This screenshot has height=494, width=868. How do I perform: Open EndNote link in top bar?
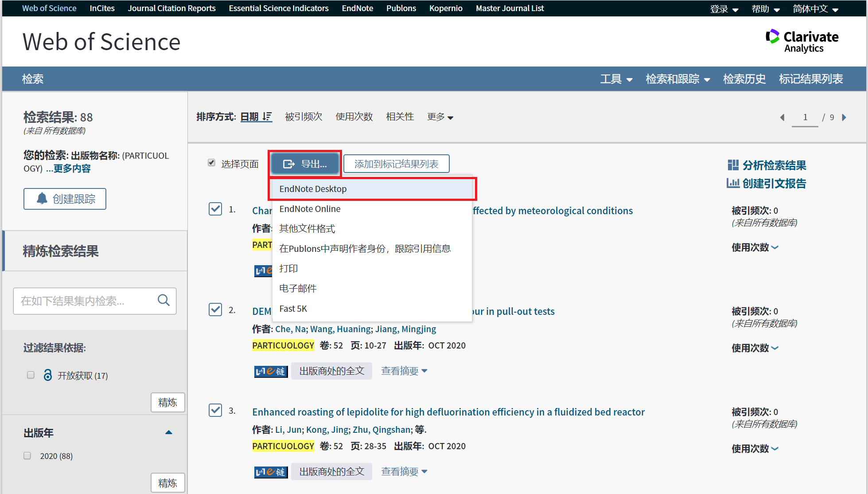(357, 8)
